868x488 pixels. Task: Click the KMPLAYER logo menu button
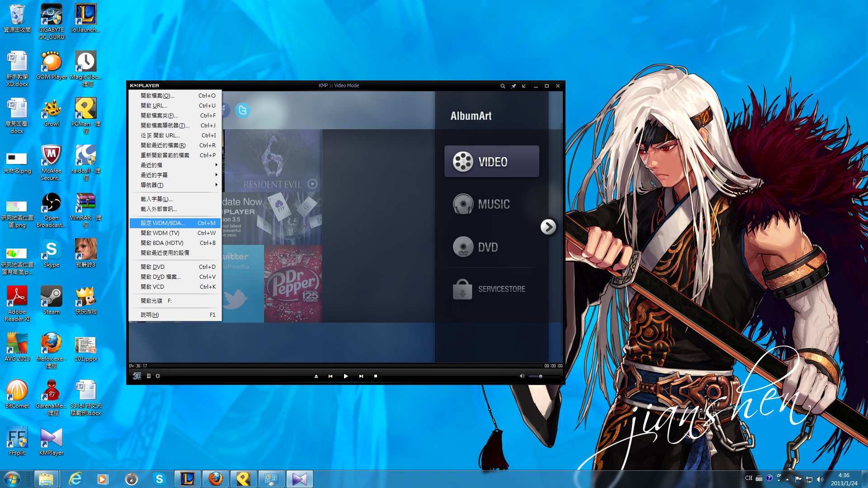tap(144, 85)
